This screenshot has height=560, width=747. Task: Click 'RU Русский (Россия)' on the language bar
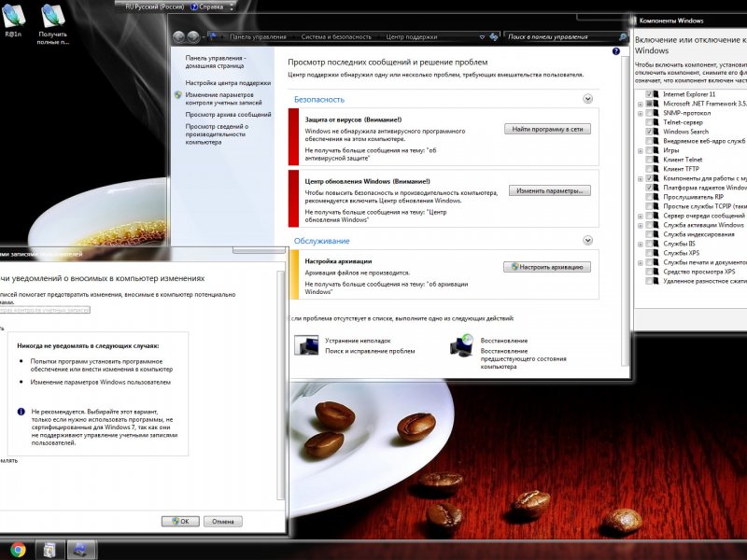[154, 7]
